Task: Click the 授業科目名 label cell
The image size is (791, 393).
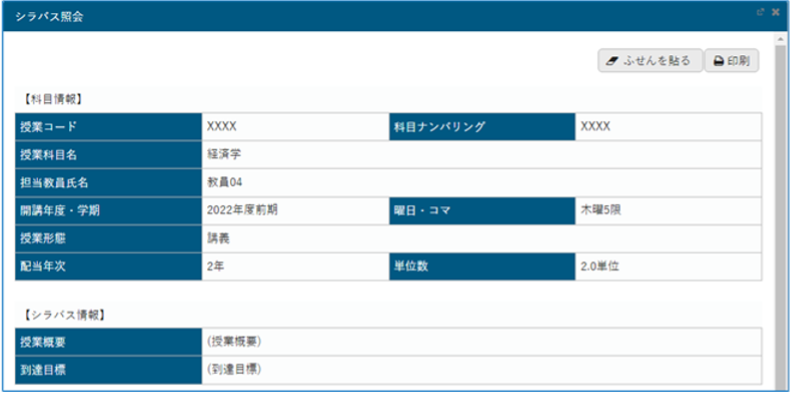Action: pos(108,155)
